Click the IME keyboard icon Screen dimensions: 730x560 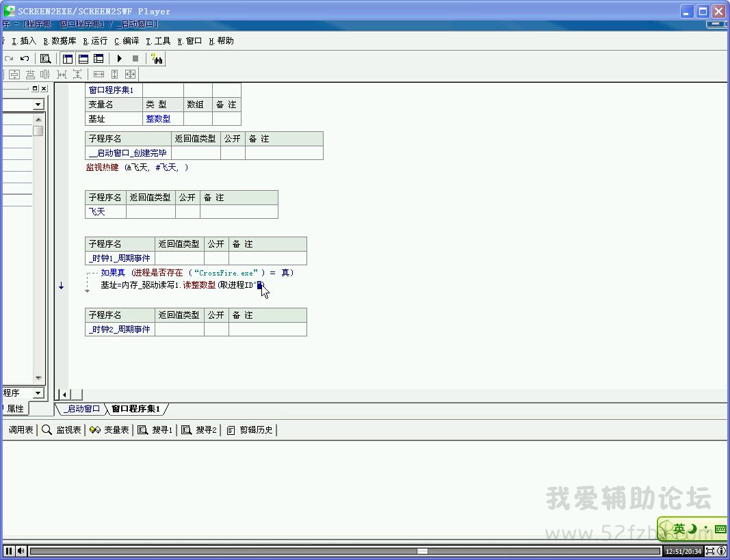click(x=720, y=529)
